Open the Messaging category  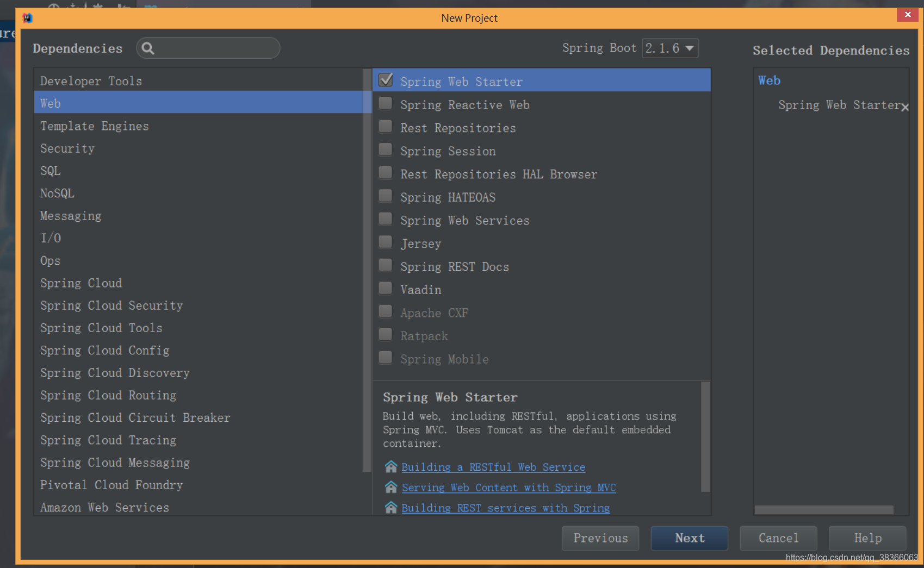[x=198, y=216]
